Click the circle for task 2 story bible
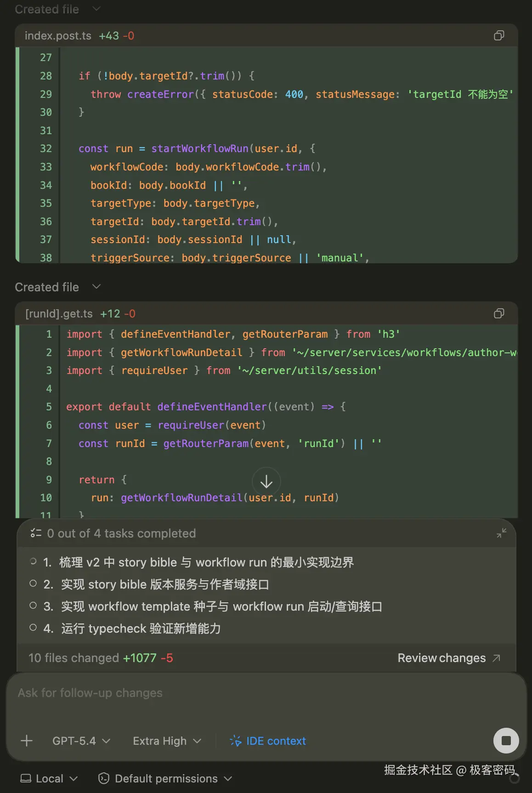Viewport: 532px width, 793px height. click(x=33, y=583)
